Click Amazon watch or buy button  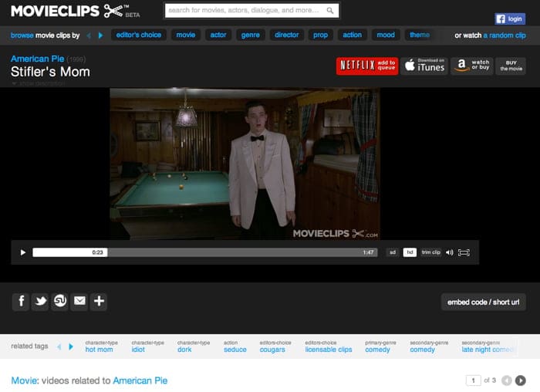coord(472,66)
